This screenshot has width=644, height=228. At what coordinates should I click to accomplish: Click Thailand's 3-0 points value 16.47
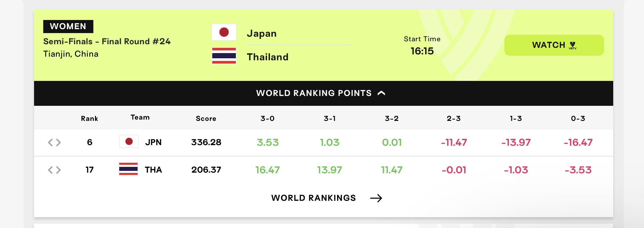click(268, 170)
